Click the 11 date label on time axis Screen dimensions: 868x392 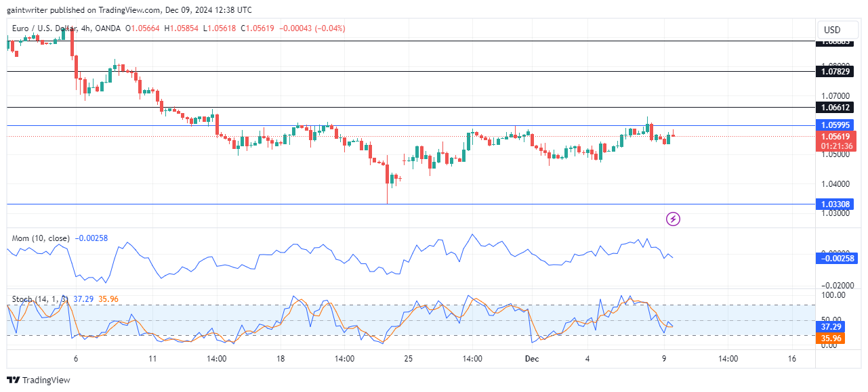point(152,359)
